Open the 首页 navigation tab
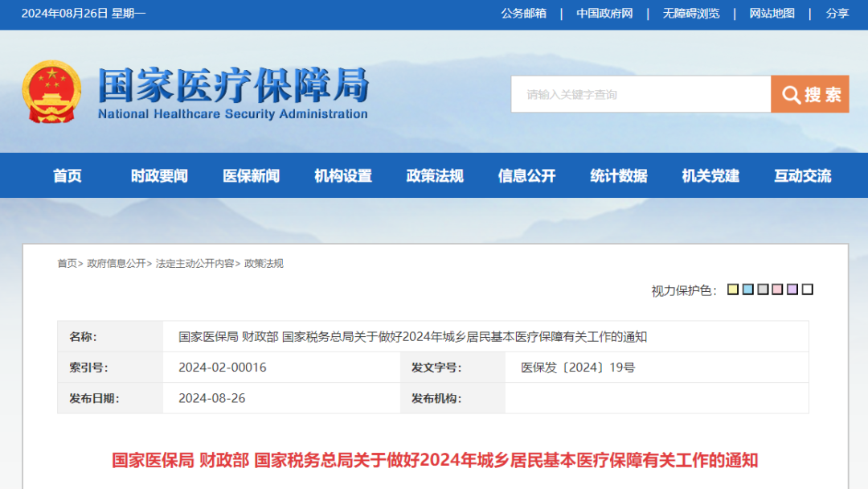Image resolution: width=868 pixels, height=489 pixels. 67,175
